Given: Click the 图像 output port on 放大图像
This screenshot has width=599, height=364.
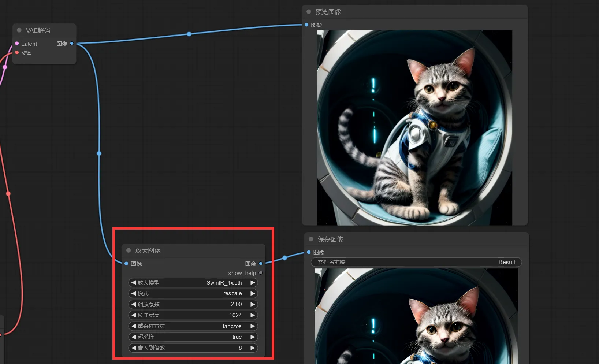Looking at the screenshot, I should tap(261, 264).
